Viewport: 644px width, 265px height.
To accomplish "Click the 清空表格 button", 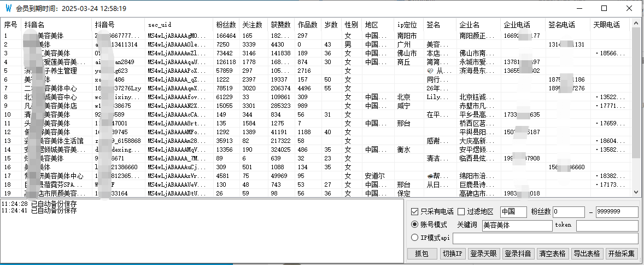I will click(x=552, y=254).
